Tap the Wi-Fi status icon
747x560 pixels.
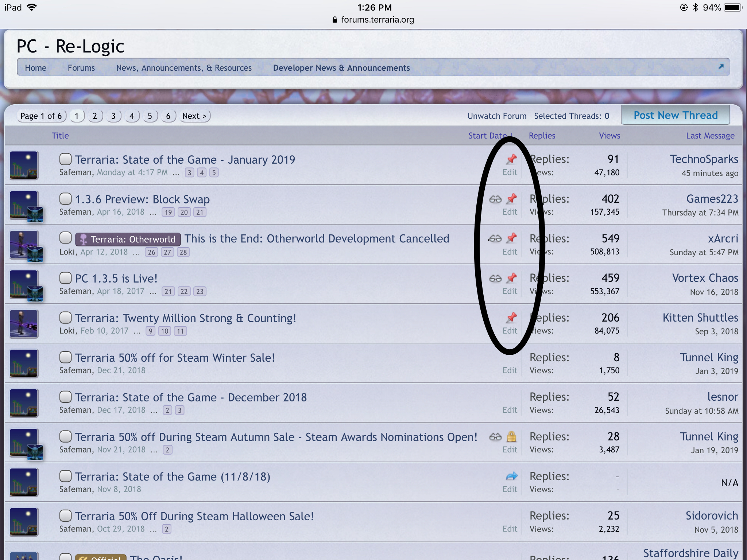pyautogui.click(x=32, y=7)
